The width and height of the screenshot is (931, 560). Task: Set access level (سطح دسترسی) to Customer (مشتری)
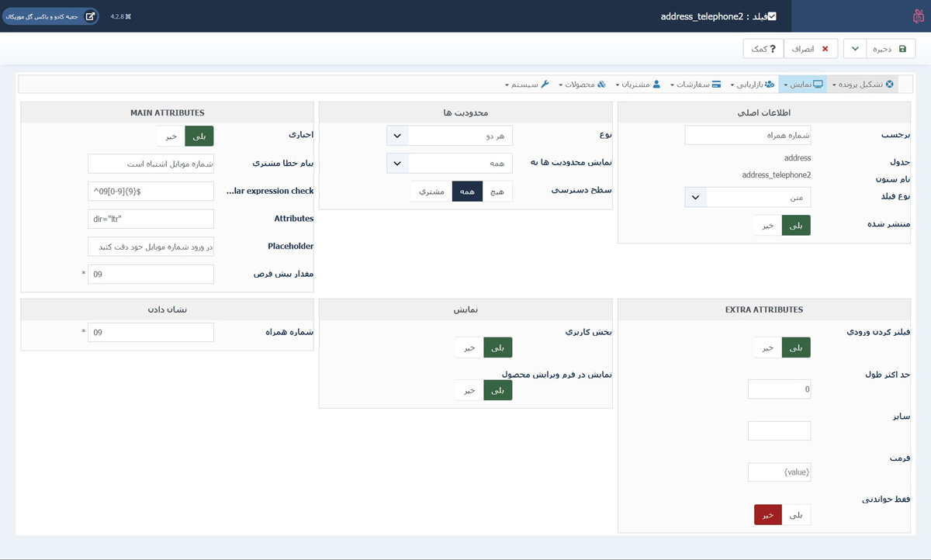tap(431, 192)
